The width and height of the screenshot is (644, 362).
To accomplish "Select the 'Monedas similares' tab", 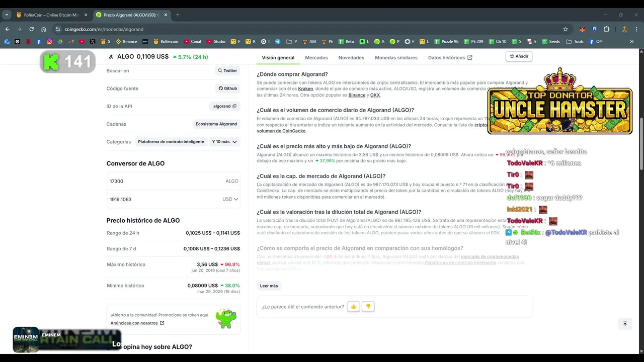I will 396,58.
